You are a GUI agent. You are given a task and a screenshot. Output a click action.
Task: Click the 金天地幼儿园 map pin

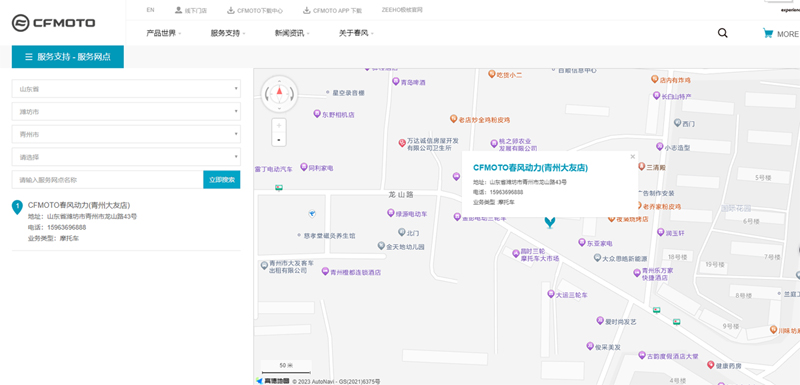381,246
